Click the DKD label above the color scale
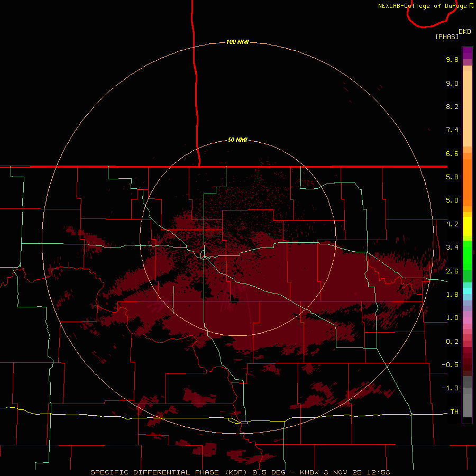The height and width of the screenshot is (476, 476). pos(465,32)
